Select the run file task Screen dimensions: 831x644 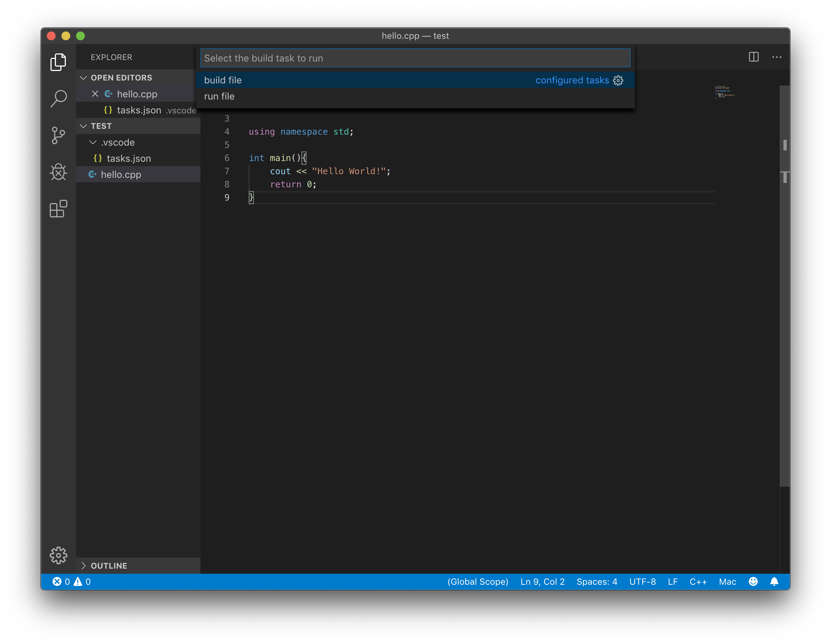click(x=415, y=96)
